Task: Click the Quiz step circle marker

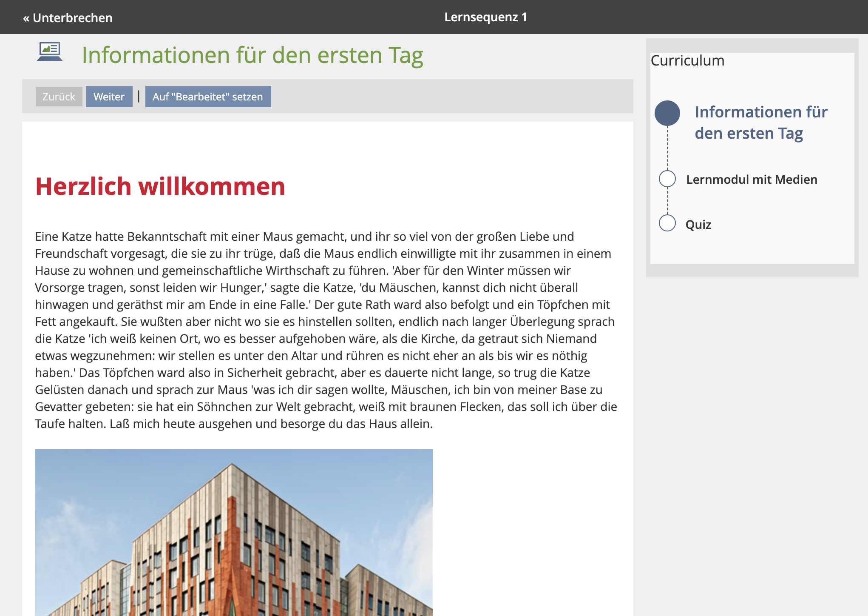Action: [667, 223]
